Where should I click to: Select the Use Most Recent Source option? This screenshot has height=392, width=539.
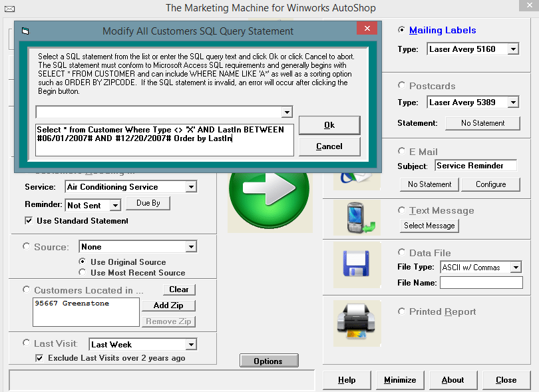83,272
